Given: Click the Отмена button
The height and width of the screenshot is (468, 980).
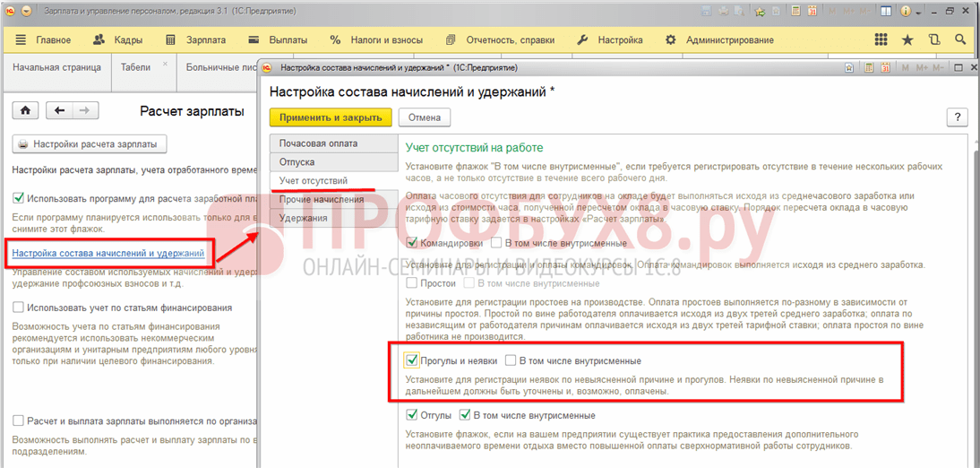Looking at the screenshot, I should (425, 117).
